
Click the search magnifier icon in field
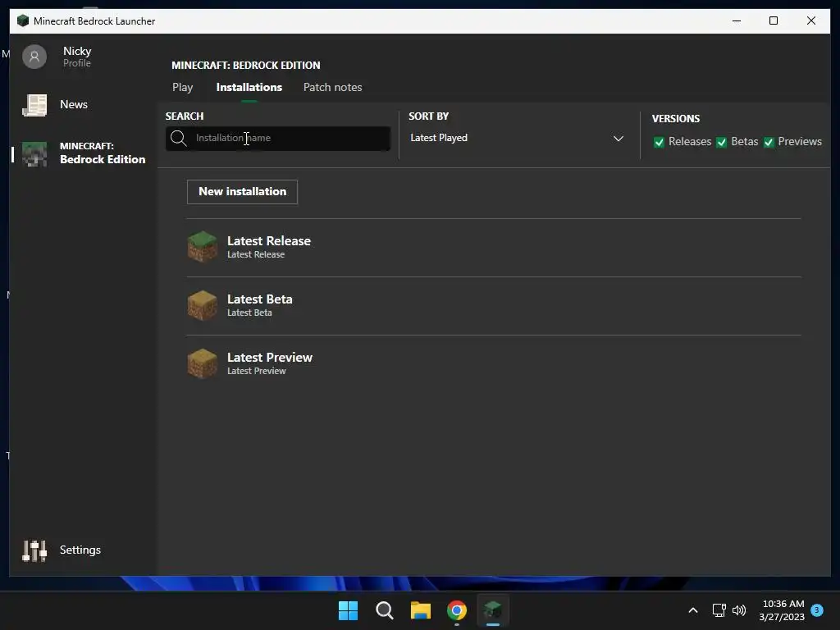(178, 138)
